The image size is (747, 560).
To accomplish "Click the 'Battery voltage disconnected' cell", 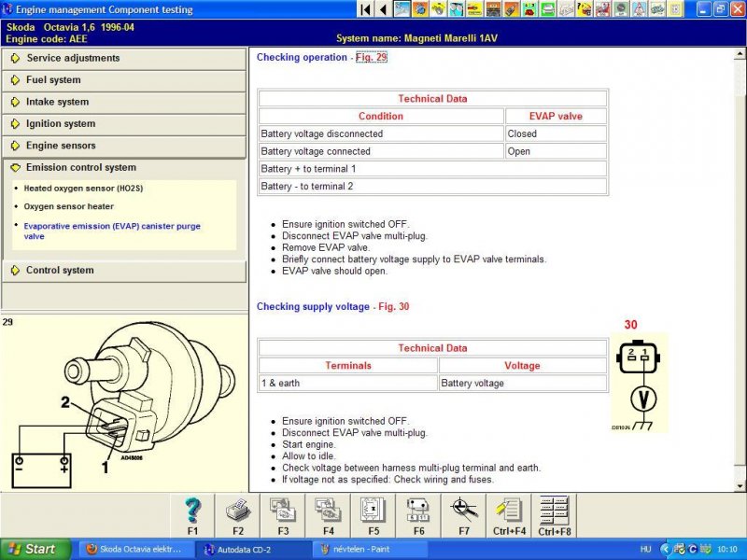I will click(381, 133).
